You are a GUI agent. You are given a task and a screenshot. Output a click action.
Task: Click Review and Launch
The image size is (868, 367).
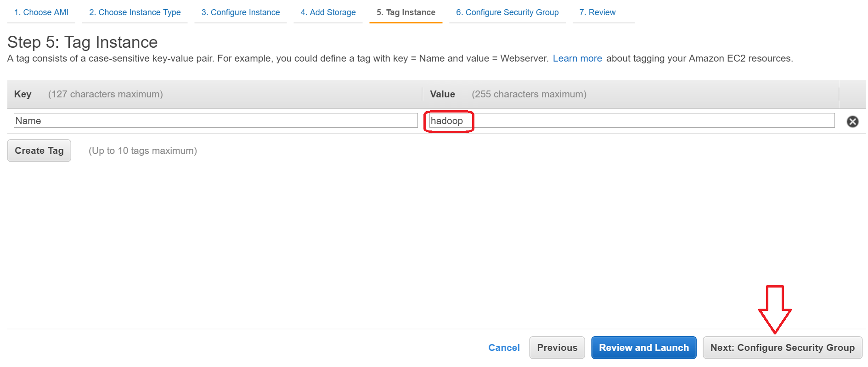[643, 348]
